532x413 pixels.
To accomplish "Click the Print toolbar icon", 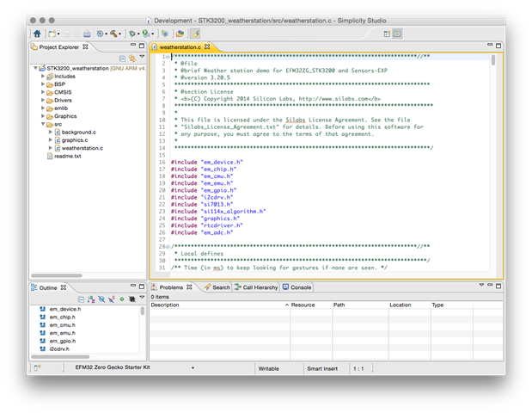I will (x=87, y=34).
